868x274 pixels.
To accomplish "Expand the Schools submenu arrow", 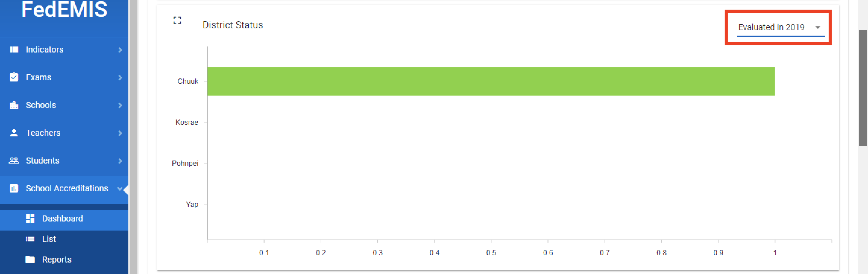I will [x=120, y=105].
